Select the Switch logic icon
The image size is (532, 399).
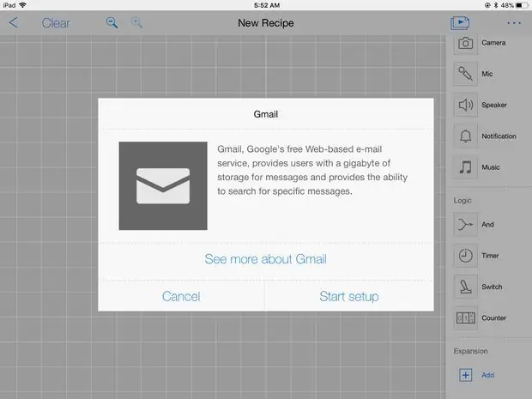pos(465,287)
